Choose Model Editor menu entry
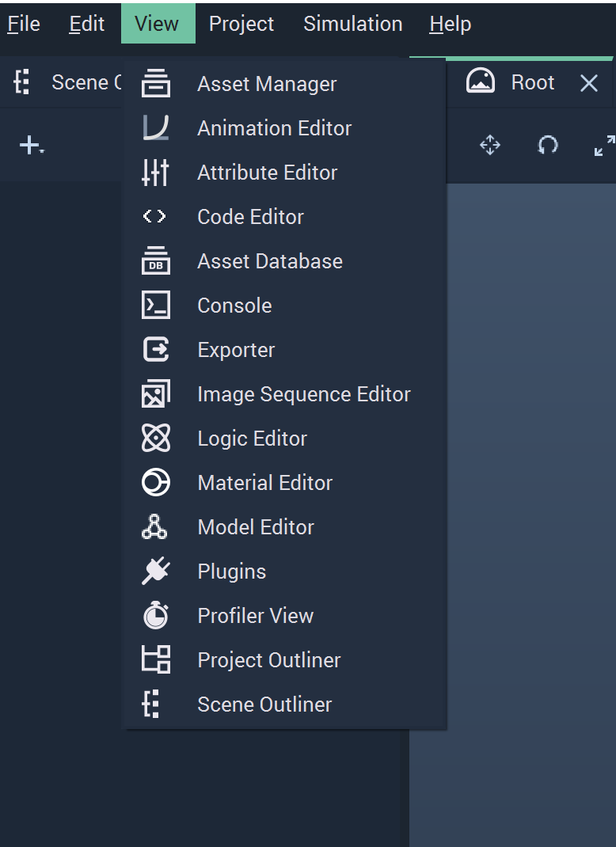The image size is (616, 847). click(285, 526)
